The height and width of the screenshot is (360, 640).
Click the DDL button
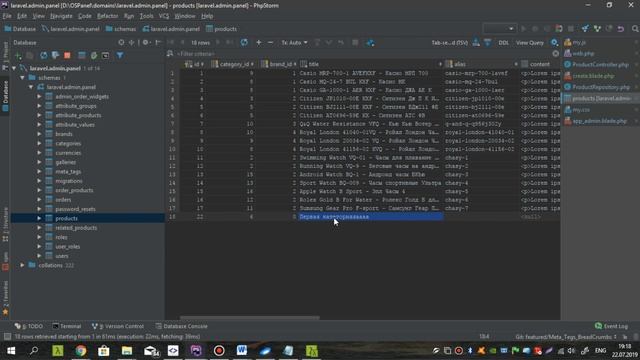coord(504,42)
